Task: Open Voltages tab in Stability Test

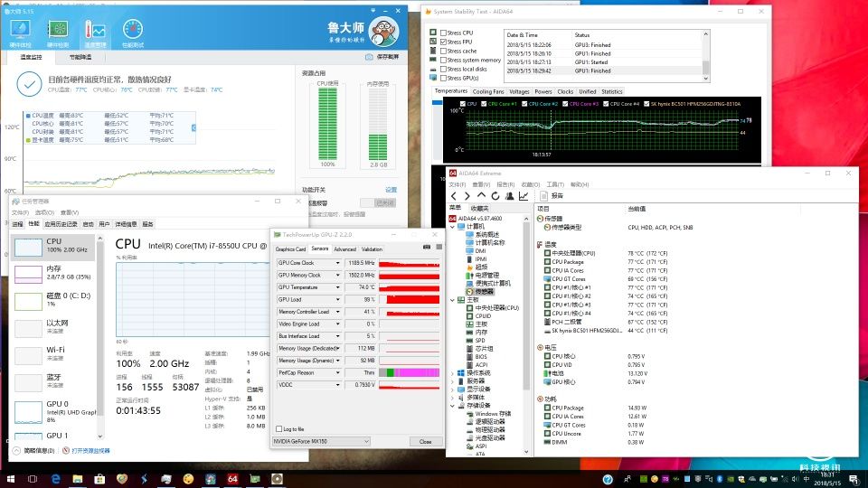Action: click(519, 92)
